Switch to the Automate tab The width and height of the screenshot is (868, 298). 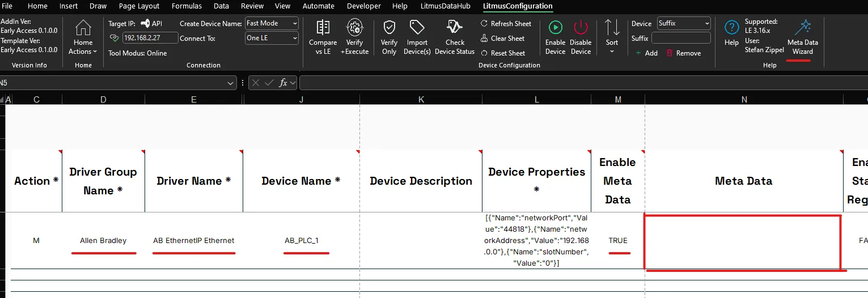pyautogui.click(x=319, y=6)
